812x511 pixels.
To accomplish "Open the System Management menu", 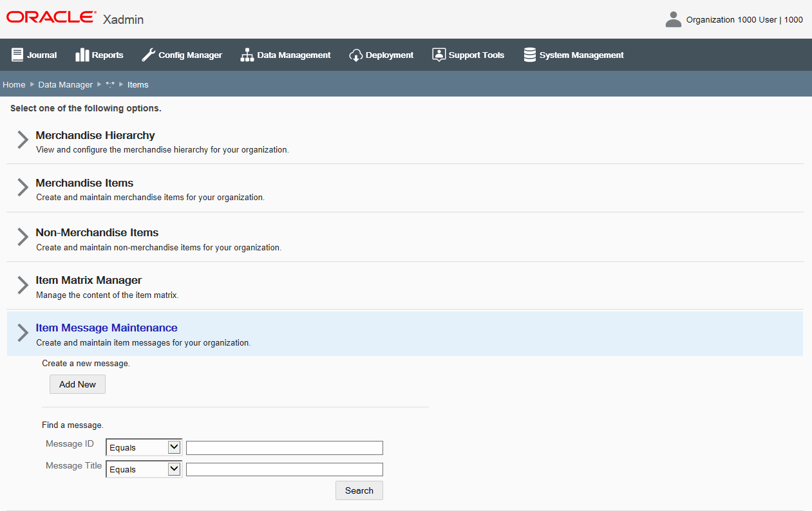I will tap(574, 55).
